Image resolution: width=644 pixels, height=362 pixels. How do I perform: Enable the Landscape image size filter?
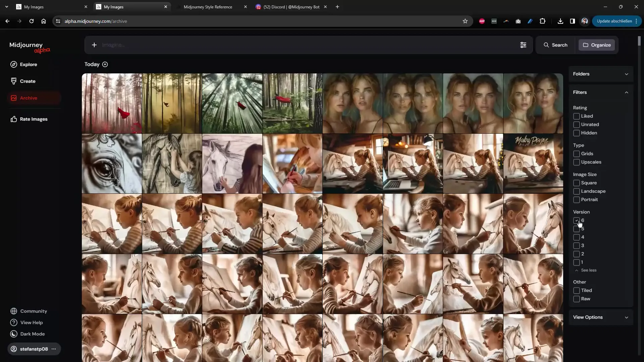(x=576, y=191)
